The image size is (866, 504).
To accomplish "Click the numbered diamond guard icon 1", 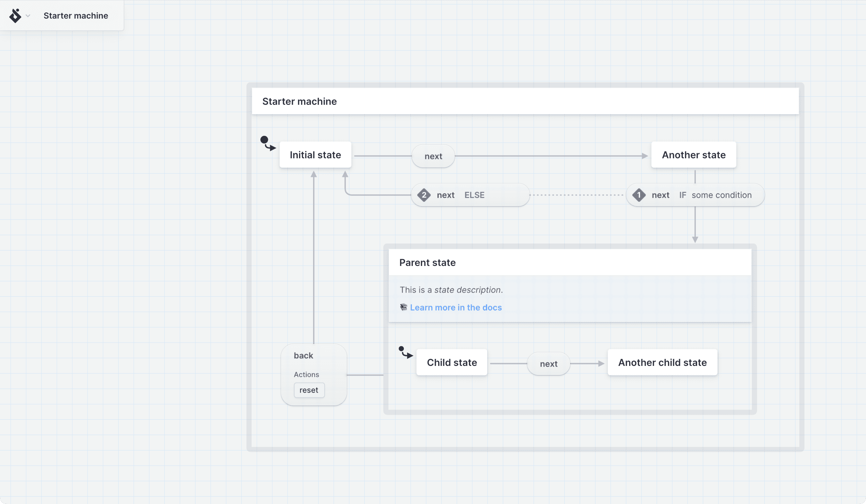I will point(638,195).
